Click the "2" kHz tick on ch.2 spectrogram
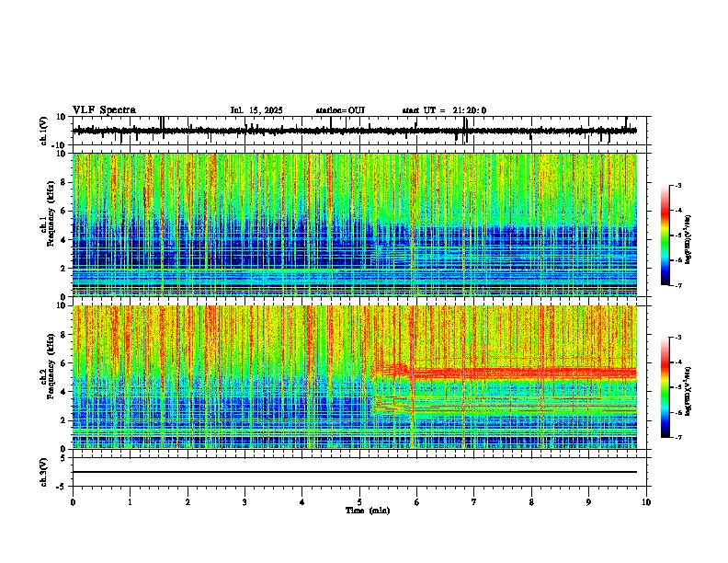 (63, 420)
